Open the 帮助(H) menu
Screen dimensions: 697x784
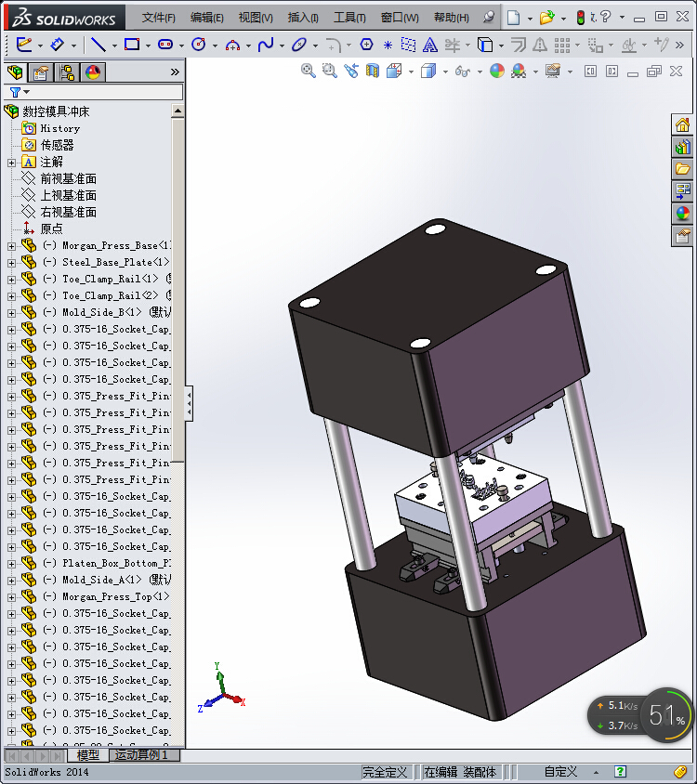(x=452, y=18)
